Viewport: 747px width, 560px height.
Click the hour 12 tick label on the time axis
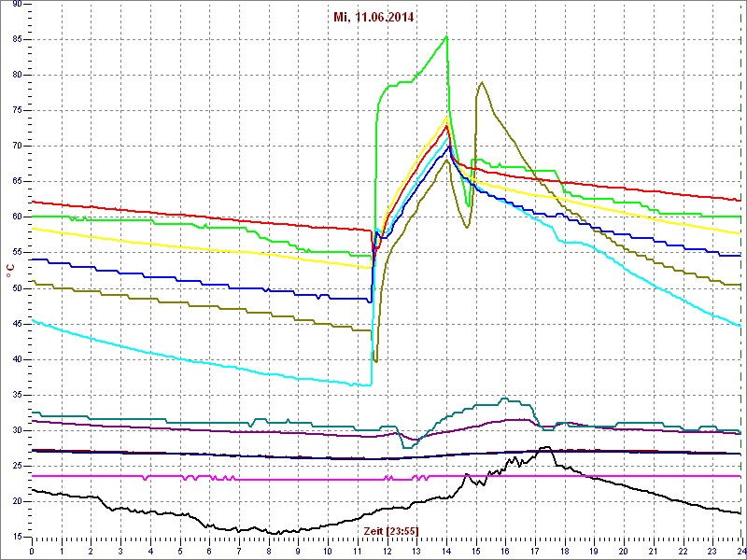[388, 552]
